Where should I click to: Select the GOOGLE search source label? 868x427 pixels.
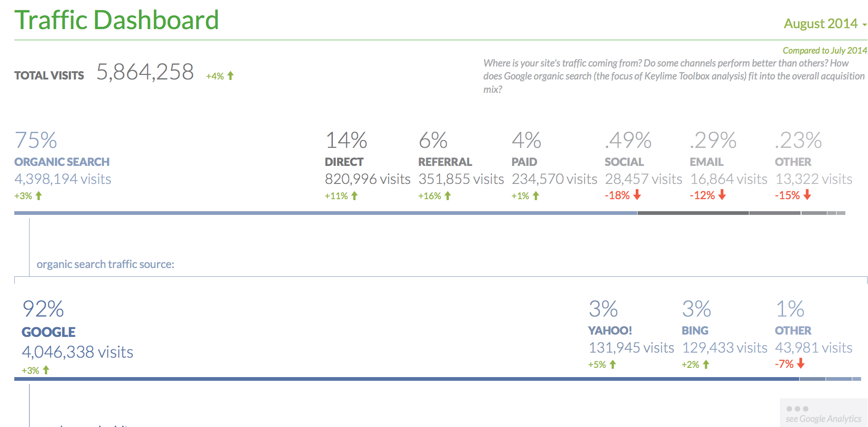(48, 332)
